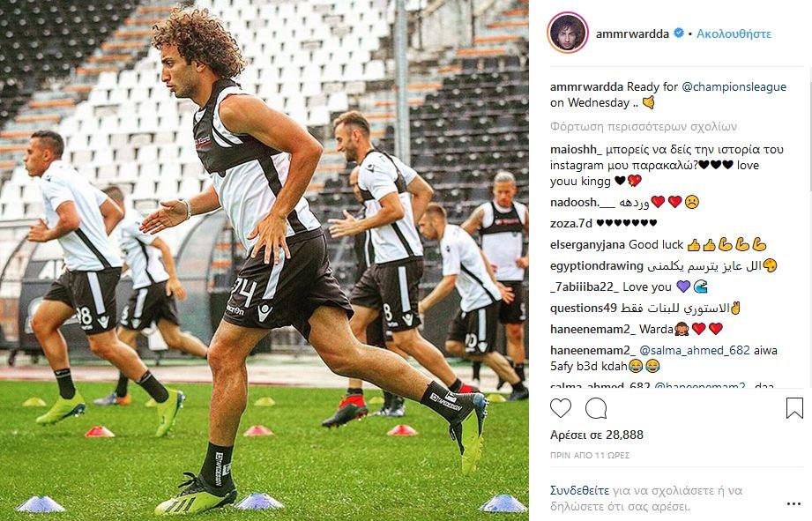
Task: Open comments via speech bubble icon
Action: [596, 408]
